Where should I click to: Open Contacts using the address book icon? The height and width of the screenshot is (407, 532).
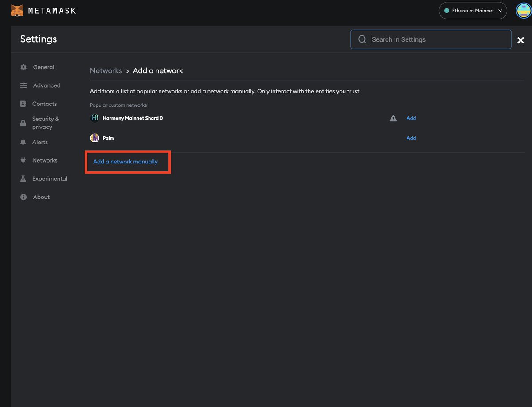pyautogui.click(x=23, y=103)
